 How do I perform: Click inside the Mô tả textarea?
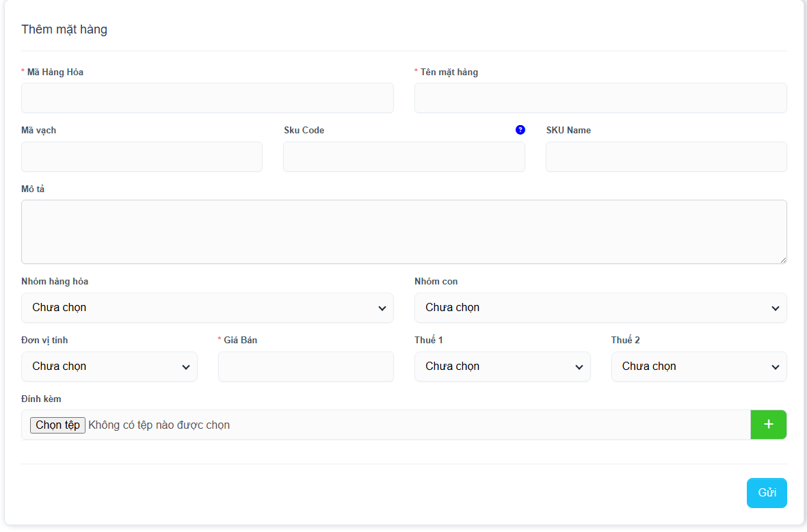click(x=403, y=231)
